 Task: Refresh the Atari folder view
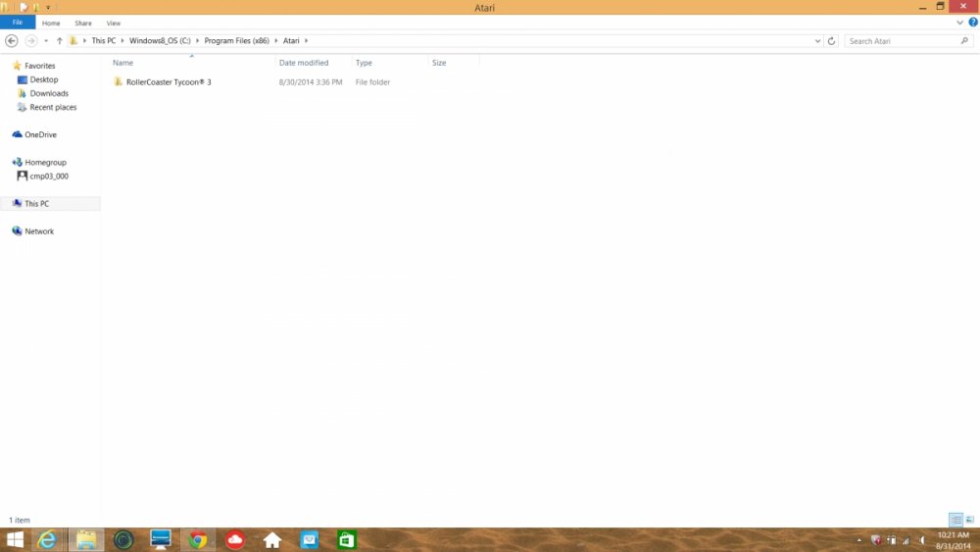pyautogui.click(x=832, y=41)
